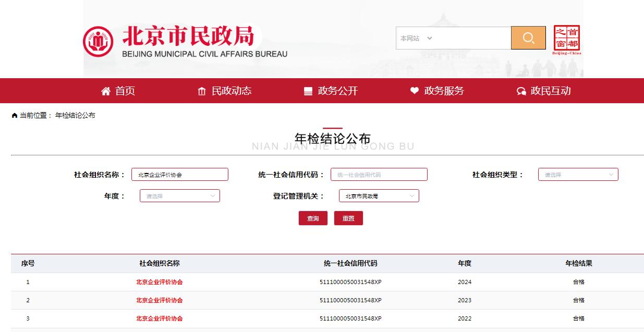Focus the 统一社会信用代码 input field
The width and height of the screenshot is (644, 332).
tap(379, 175)
